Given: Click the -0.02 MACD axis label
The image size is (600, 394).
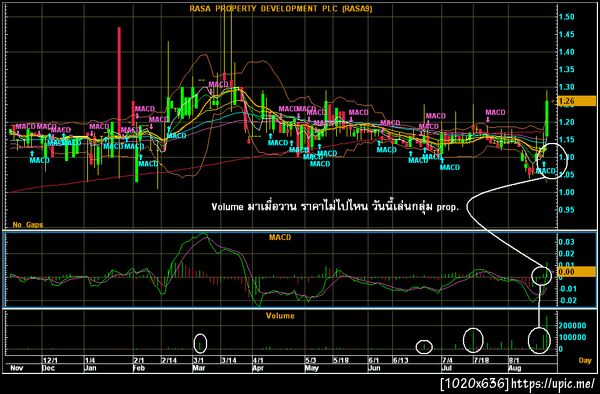Looking at the screenshot, I should coord(566,300).
